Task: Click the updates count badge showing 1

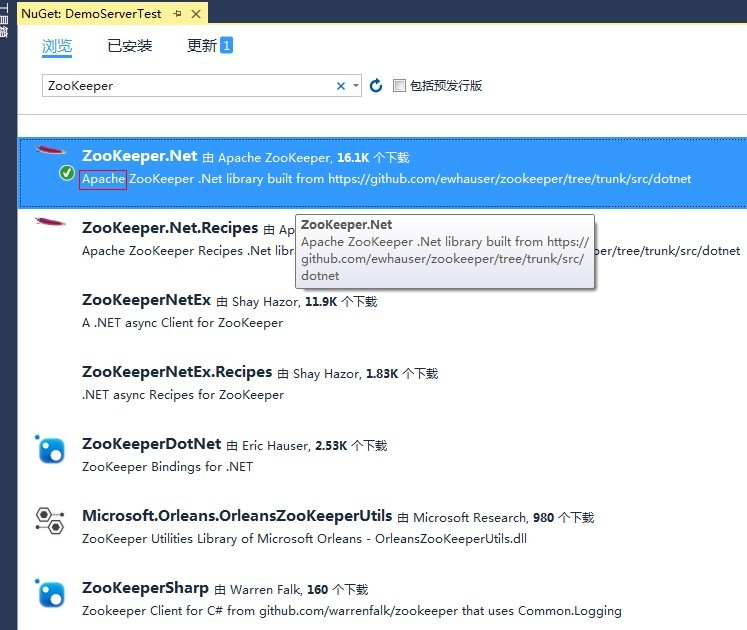Action: pos(226,45)
